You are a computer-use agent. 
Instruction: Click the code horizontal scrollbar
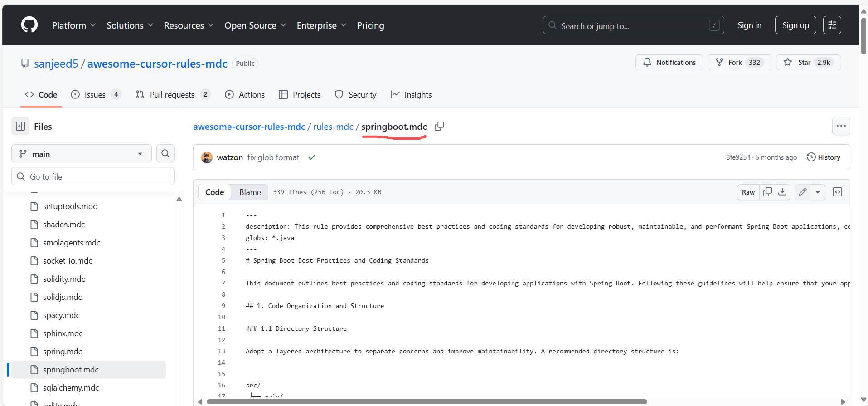427,401
